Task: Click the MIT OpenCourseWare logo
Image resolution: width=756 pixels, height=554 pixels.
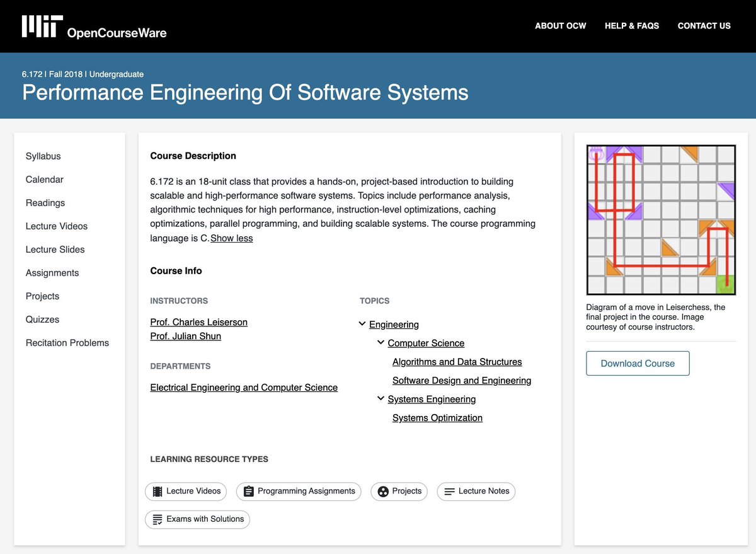Action: (94, 26)
